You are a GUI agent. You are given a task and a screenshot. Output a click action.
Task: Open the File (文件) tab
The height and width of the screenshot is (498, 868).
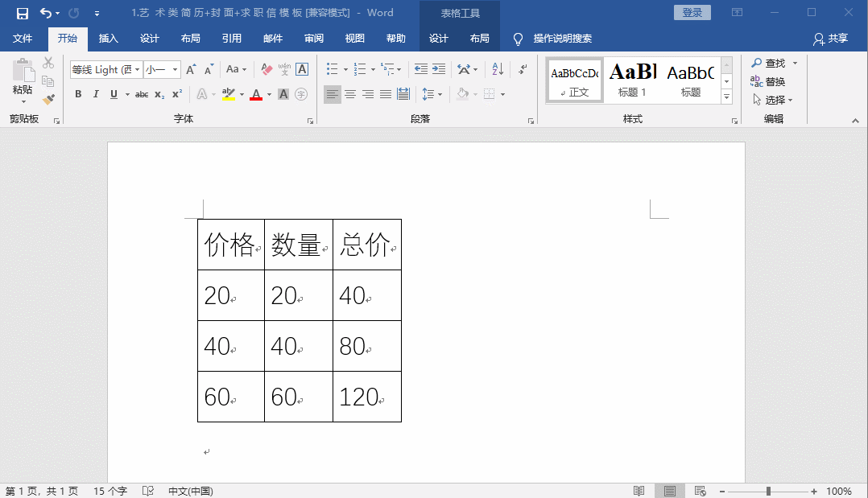tap(23, 38)
